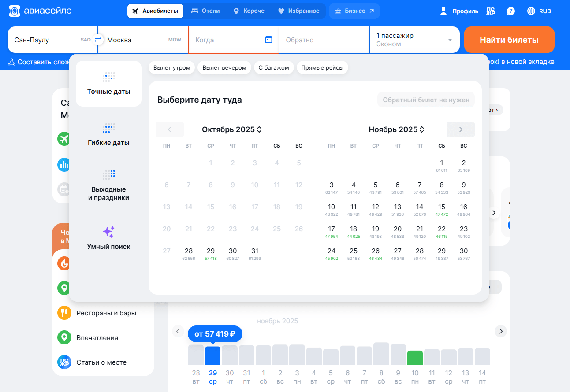Screen dimensions: 570x392
Task: Select November 22 priced 46 115
Action: [x=442, y=232]
